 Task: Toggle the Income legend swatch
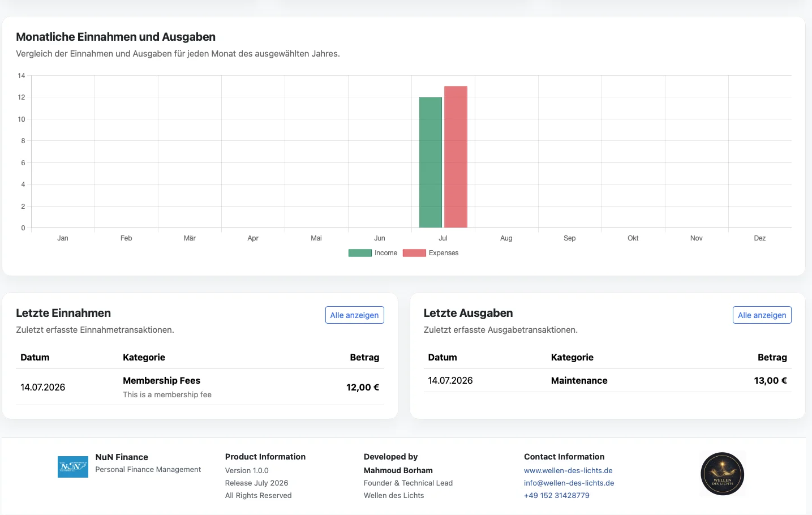click(x=360, y=253)
